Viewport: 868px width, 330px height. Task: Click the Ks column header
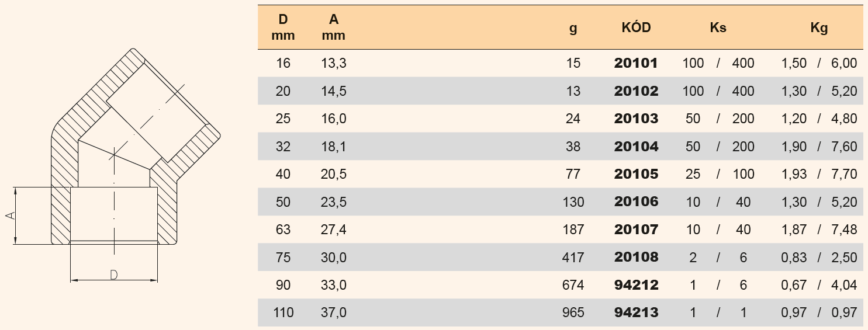(x=718, y=27)
